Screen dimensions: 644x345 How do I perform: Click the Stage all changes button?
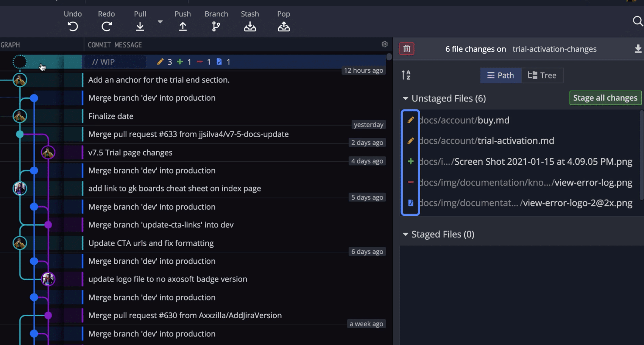(605, 98)
